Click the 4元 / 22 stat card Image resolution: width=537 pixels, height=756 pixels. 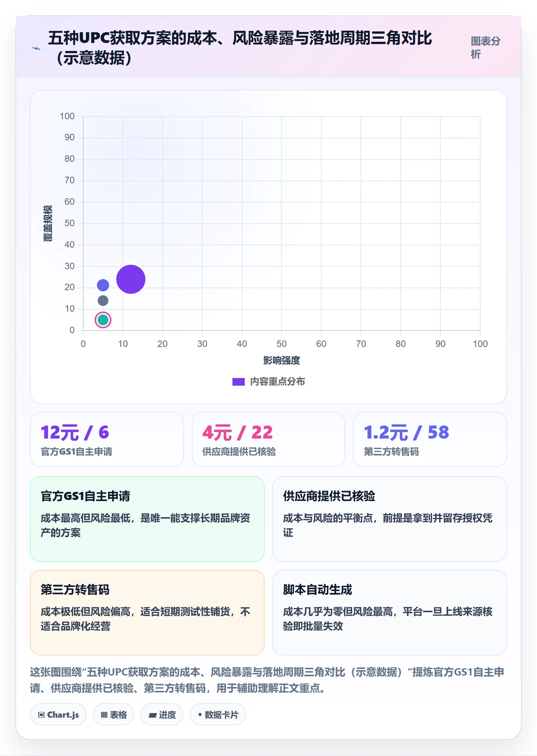point(268,439)
